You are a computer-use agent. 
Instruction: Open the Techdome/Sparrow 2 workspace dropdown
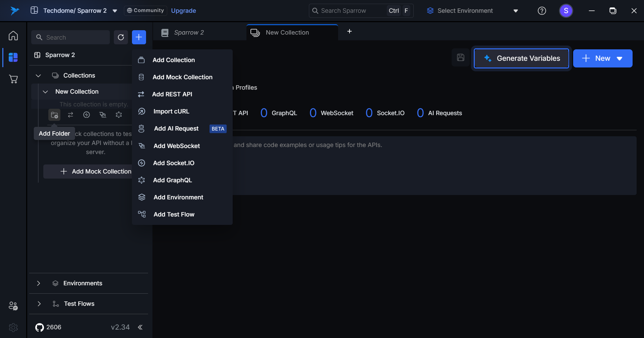click(114, 11)
